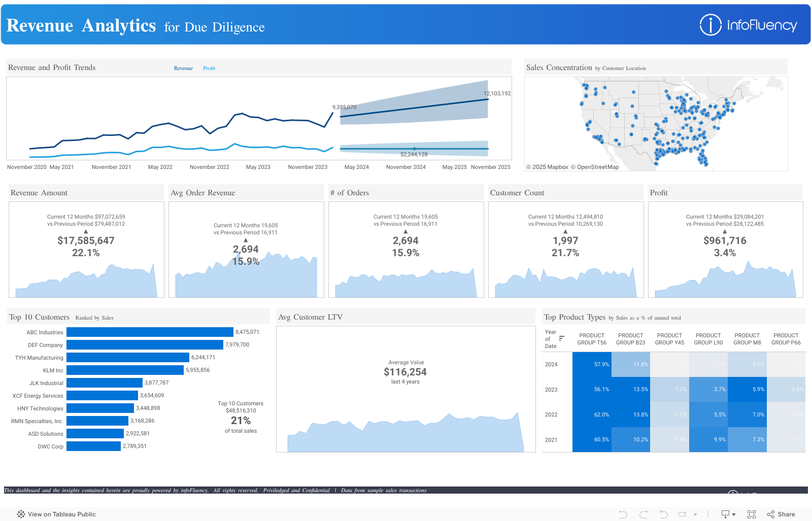Viewport: 812px width, 521px height.
Task: Select the PRODUCT GROUP T56 column header
Action: pos(592,339)
